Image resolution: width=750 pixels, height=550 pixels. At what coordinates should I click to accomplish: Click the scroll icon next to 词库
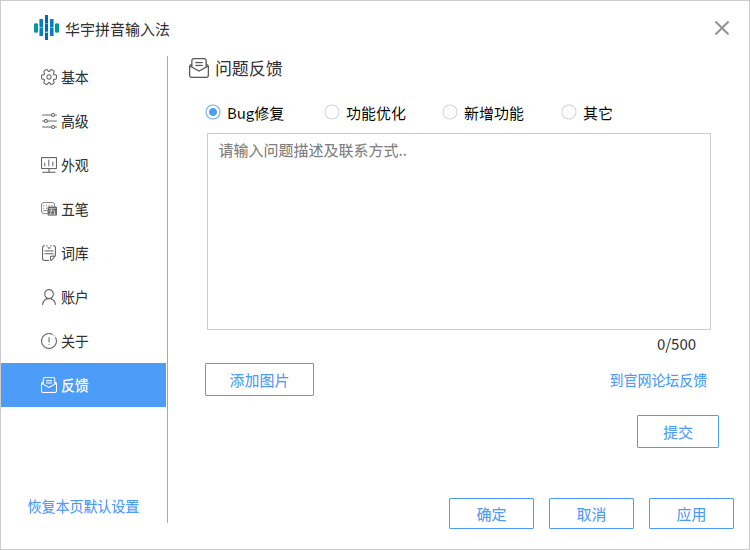(x=48, y=253)
